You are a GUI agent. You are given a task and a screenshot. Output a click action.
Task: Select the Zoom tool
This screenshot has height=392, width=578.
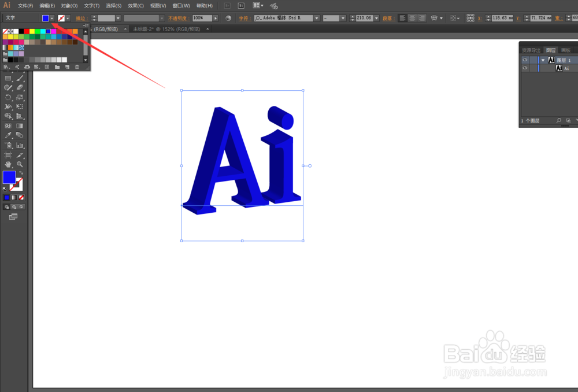point(20,164)
